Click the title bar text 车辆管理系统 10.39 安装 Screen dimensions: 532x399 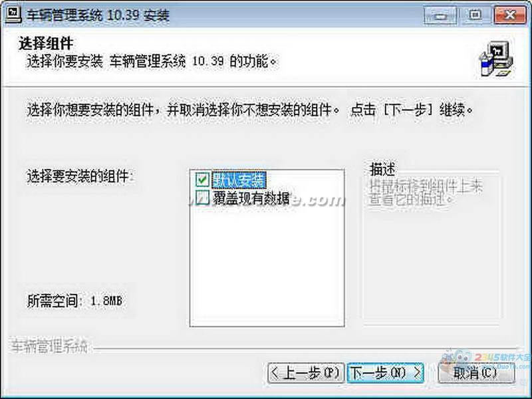[x=98, y=15]
